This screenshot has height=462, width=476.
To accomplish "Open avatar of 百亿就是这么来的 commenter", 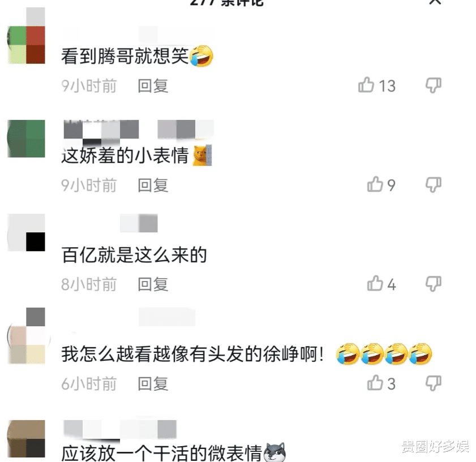I will (x=26, y=232).
